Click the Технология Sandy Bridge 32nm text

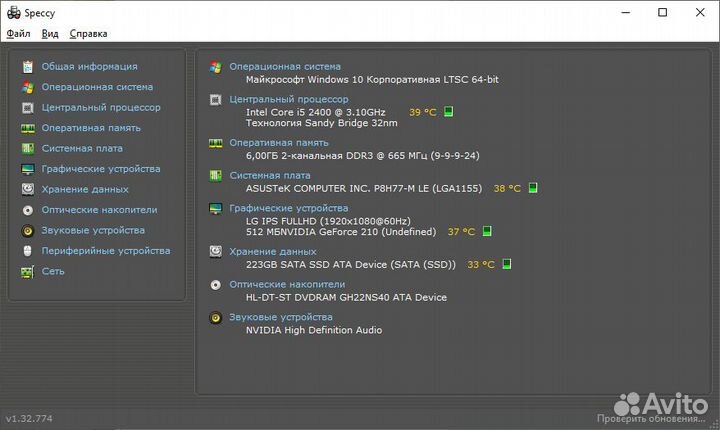click(x=321, y=123)
